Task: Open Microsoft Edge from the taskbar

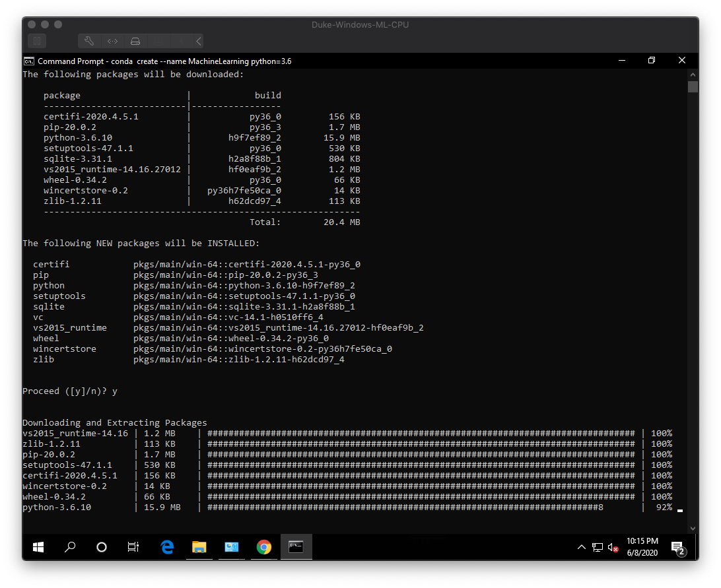Action: 167,546
